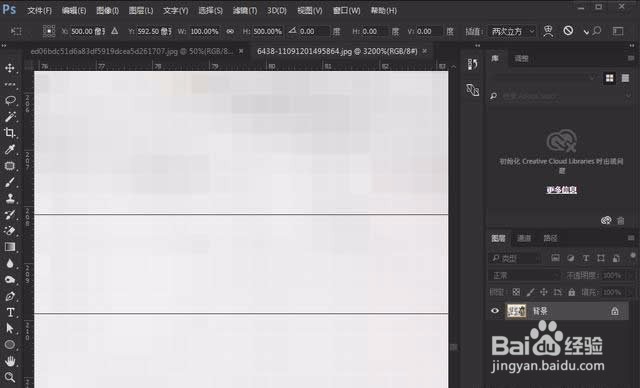The width and height of the screenshot is (640, 388).
Task: Open the blend mode dropdown 正常
Action: pyautogui.click(x=525, y=276)
